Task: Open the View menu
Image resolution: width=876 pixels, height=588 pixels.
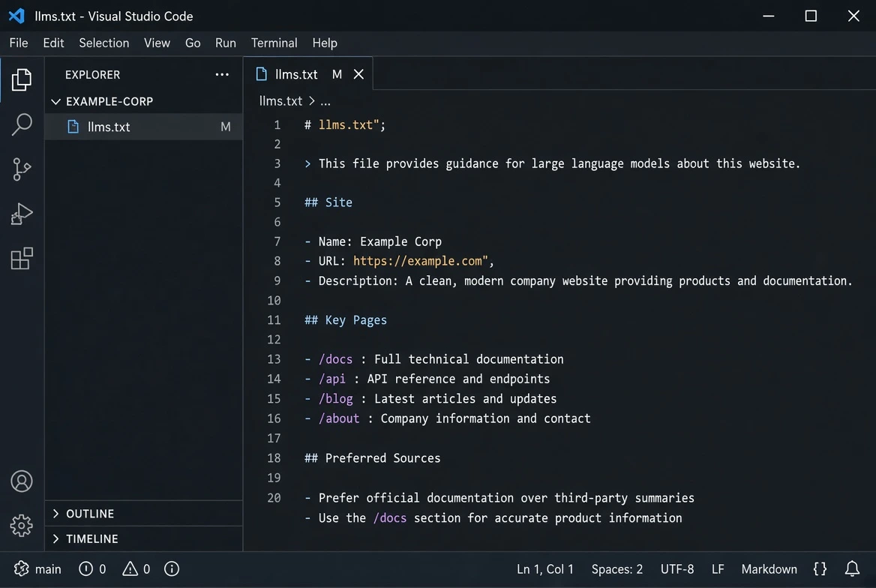Action: point(157,43)
